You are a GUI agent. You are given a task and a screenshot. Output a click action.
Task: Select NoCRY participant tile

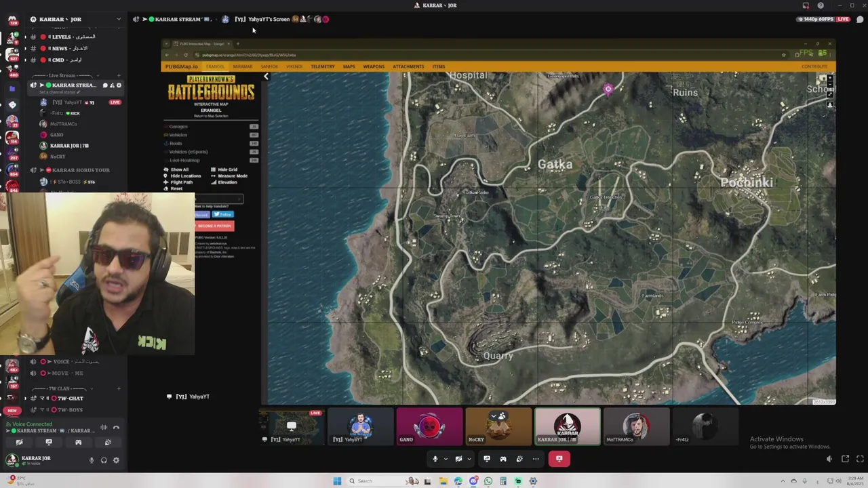498,426
